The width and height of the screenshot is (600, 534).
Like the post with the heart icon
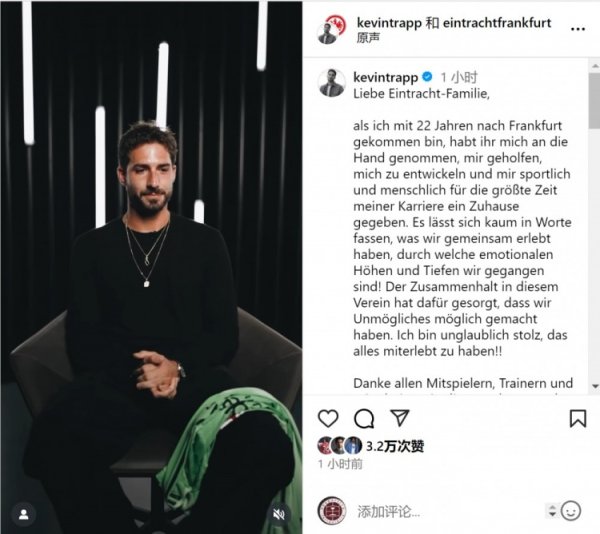coord(328,418)
